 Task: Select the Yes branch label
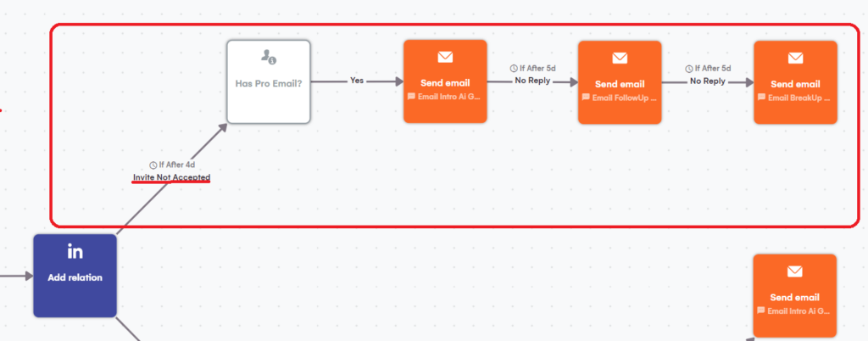(x=357, y=81)
